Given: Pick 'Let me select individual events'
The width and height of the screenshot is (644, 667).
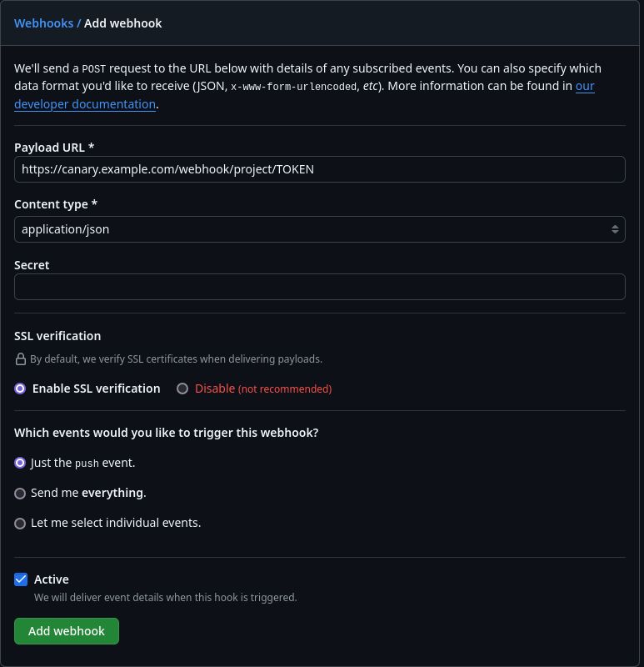Looking at the screenshot, I should tap(20, 524).
